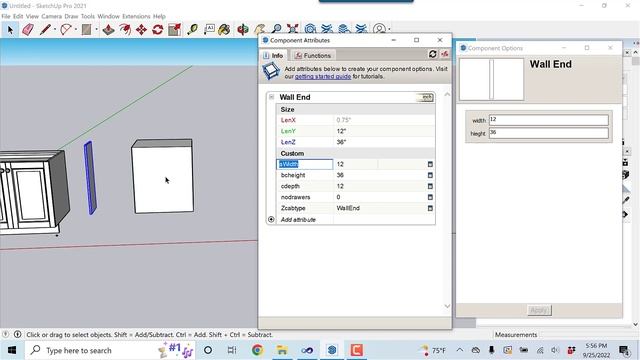Open dropdown arrow beside the Arc tool

pyautogui.click(x=76, y=30)
